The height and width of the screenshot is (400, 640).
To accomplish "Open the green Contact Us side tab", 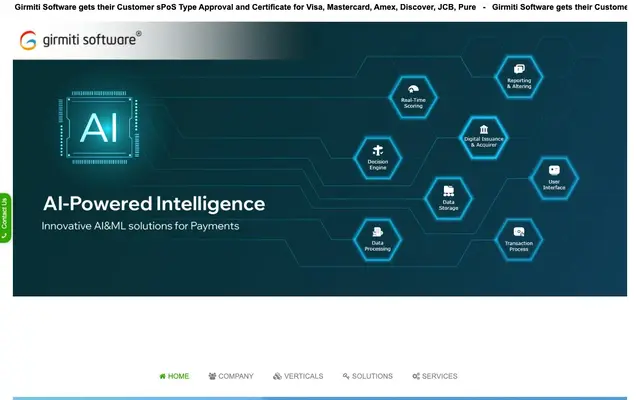I will point(5,218).
